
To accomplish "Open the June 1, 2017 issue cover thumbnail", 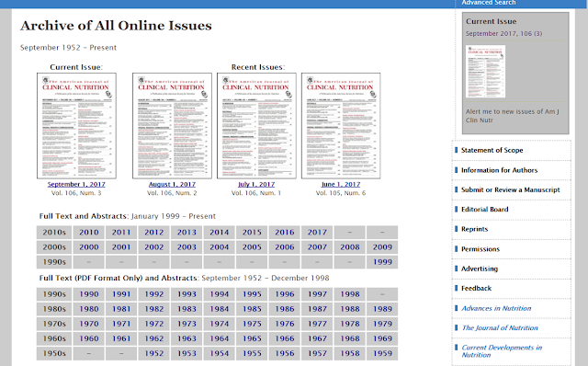I will (x=341, y=126).
